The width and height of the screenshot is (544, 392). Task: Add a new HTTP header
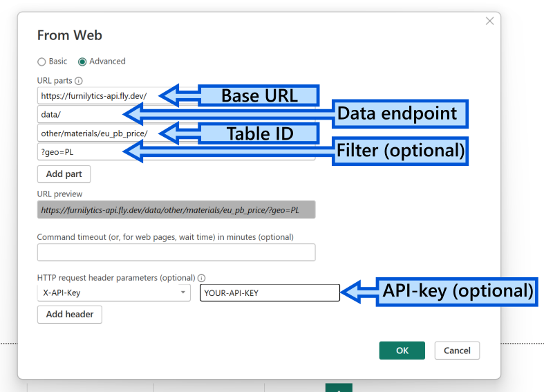(70, 315)
